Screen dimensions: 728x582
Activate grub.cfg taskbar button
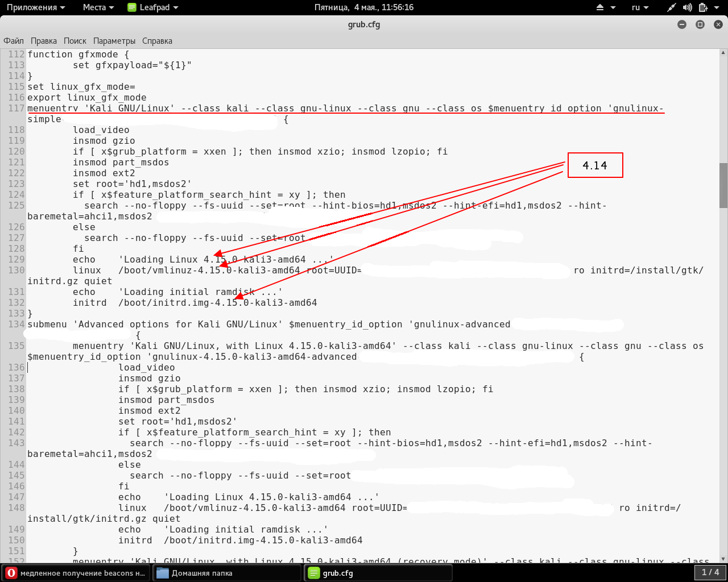click(x=378, y=573)
